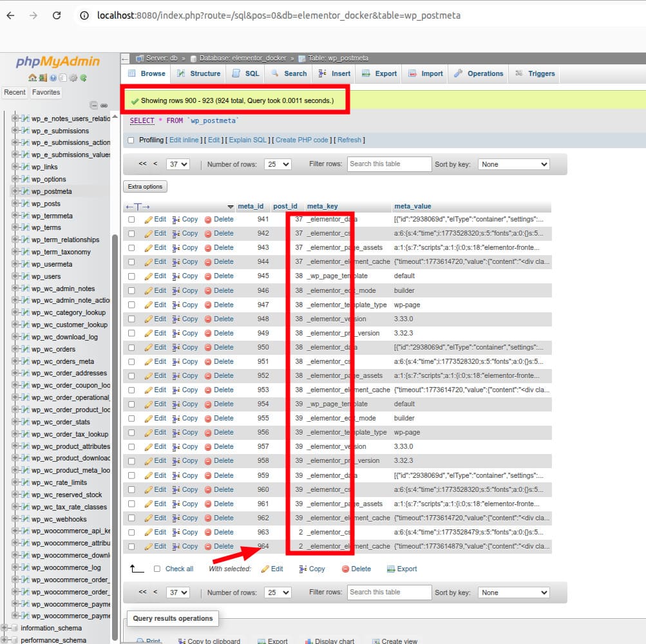This screenshot has height=644, width=646.
Task: Click inside the Search this table field
Action: click(389, 164)
